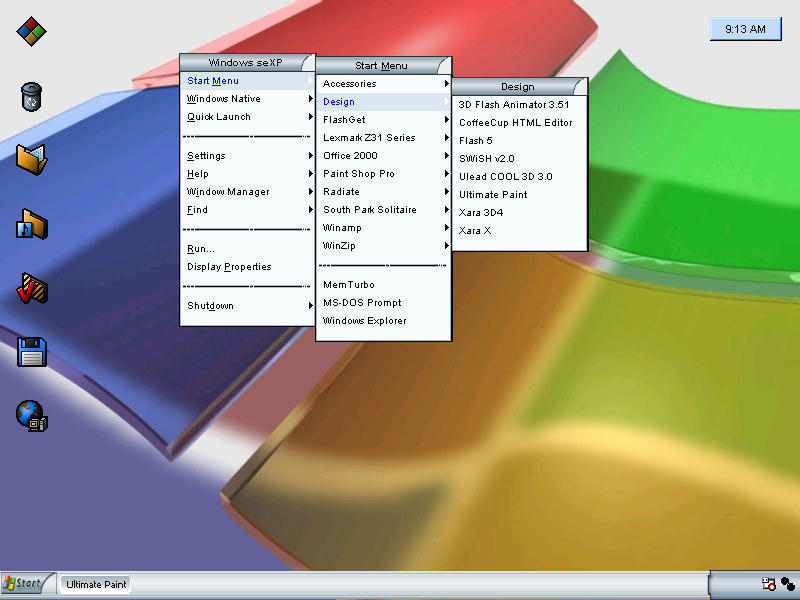Open the Recycle Bin desktop icon
The height and width of the screenshot is (600, 800).
32,96
